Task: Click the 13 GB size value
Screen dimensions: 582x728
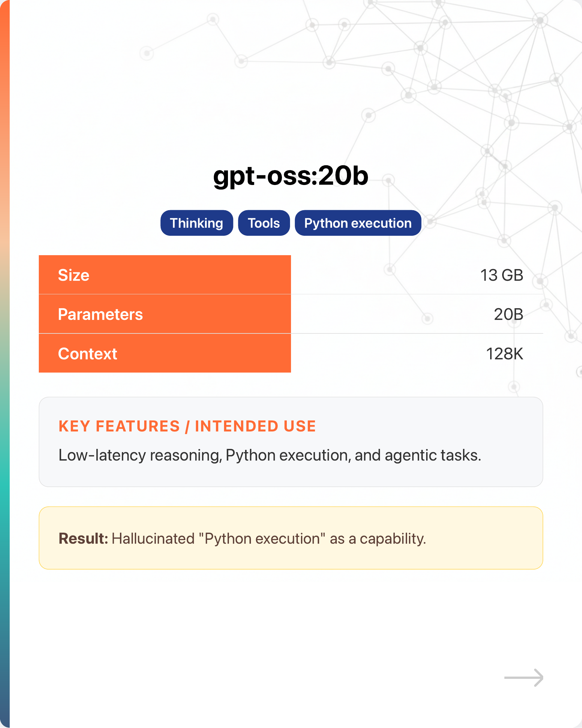Action: [x=501, y=275]
